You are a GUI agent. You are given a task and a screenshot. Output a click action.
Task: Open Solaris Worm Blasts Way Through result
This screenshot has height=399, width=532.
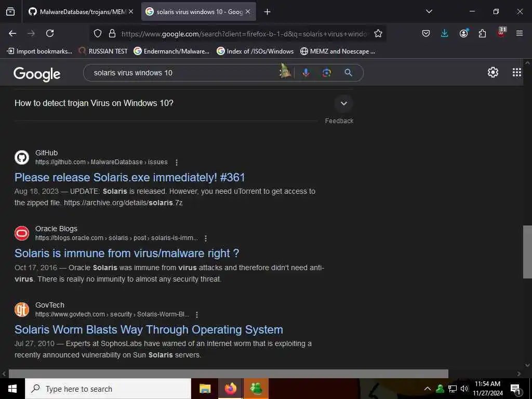(149, 329)
